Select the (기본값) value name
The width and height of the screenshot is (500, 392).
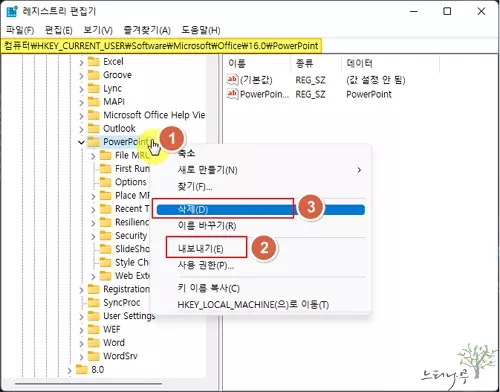tap(256, 80)
